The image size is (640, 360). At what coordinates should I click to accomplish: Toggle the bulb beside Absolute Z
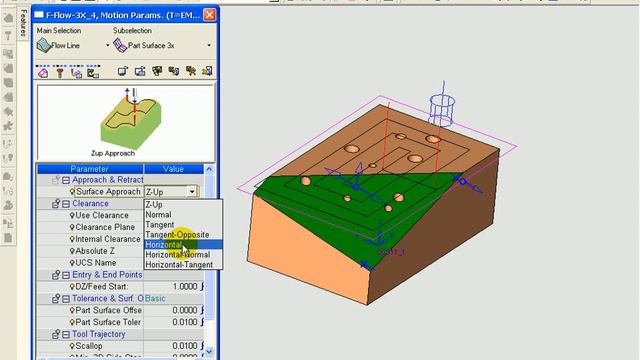72,251
